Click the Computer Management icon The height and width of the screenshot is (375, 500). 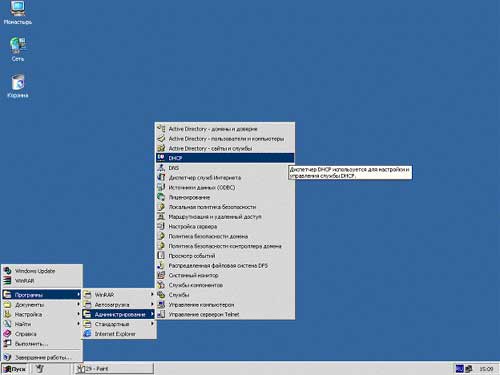[161, 304]
